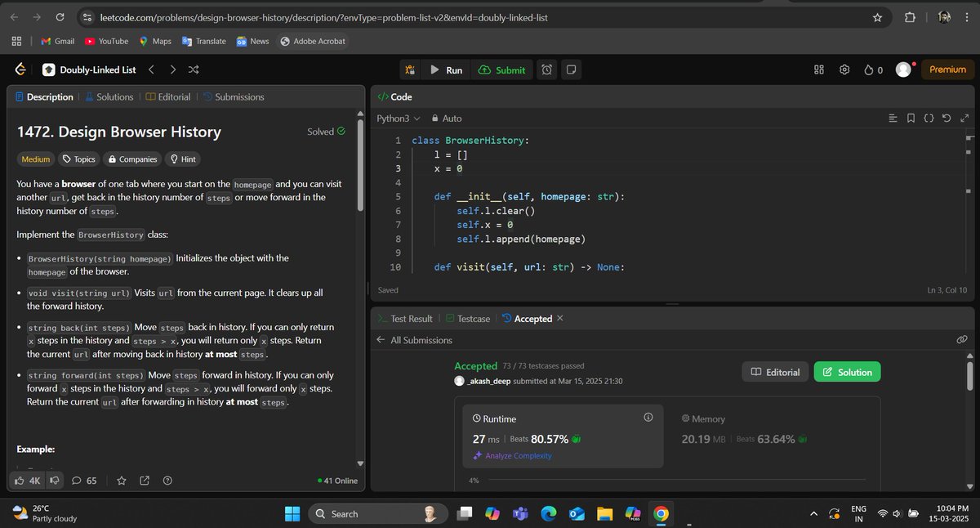Bookmark icon in code editor toolbar
The image size is (980, 528).
tap(911, 119)
